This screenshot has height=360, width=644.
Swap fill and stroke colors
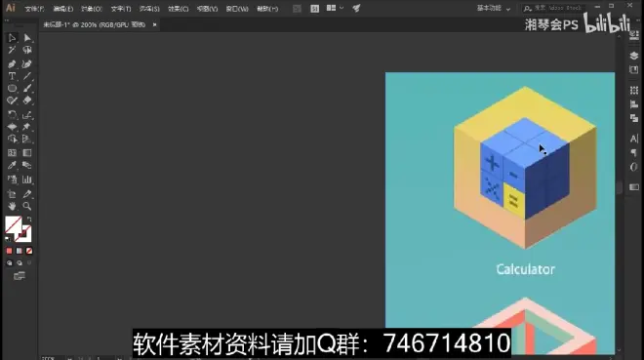(29, 220)
